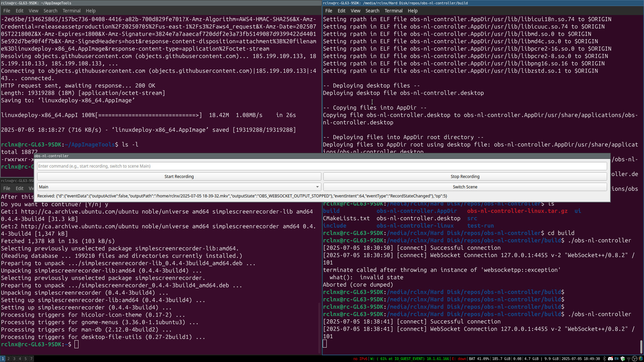Click the globe icon in tray
This screenshot has width=644, height=362.
coord(641,359)
